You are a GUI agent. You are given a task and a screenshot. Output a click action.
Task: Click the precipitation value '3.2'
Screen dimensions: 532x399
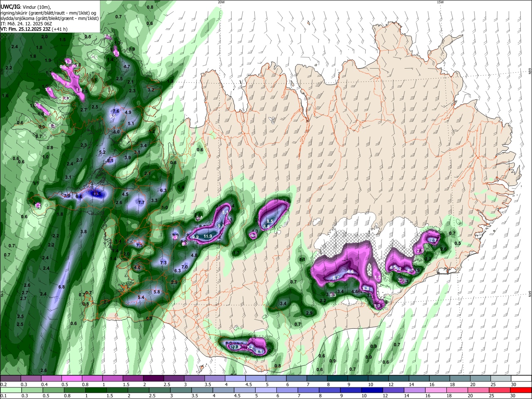pyautogui.click(x=151, y=90)
